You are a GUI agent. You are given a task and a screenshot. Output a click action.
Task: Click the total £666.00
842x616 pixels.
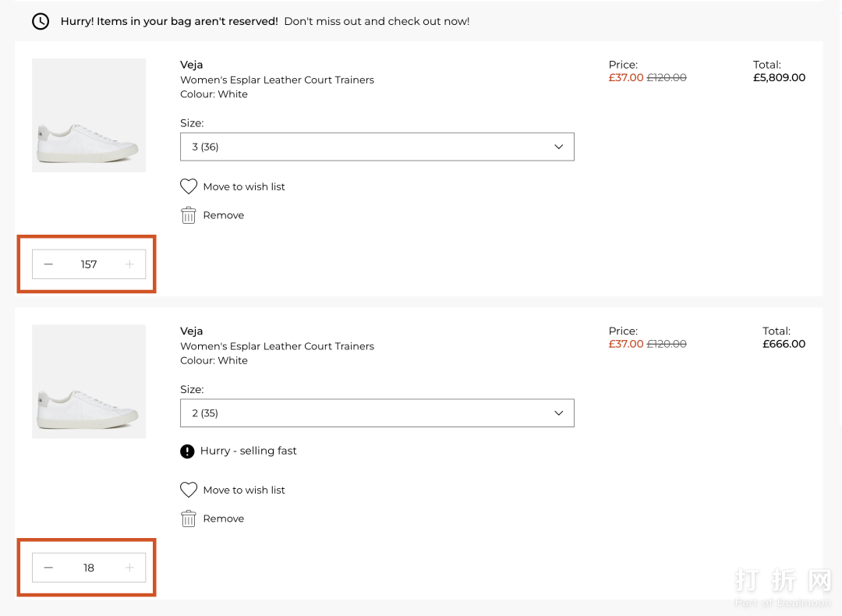[x=784, y=344]
